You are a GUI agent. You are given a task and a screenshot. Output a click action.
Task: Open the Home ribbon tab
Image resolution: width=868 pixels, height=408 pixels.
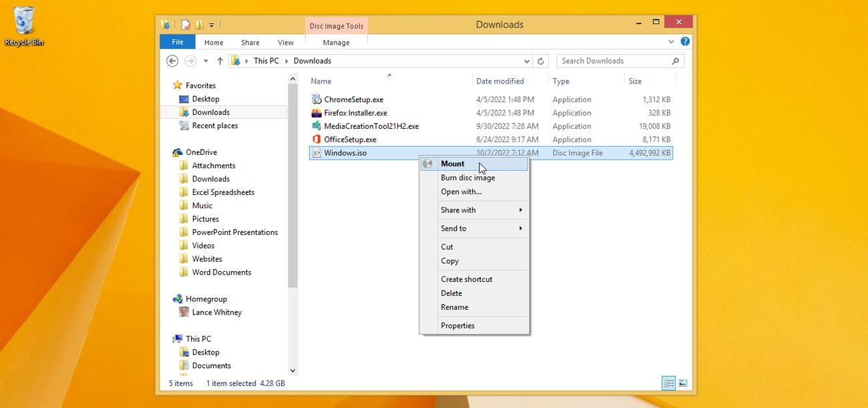click(x=214, y=42)
